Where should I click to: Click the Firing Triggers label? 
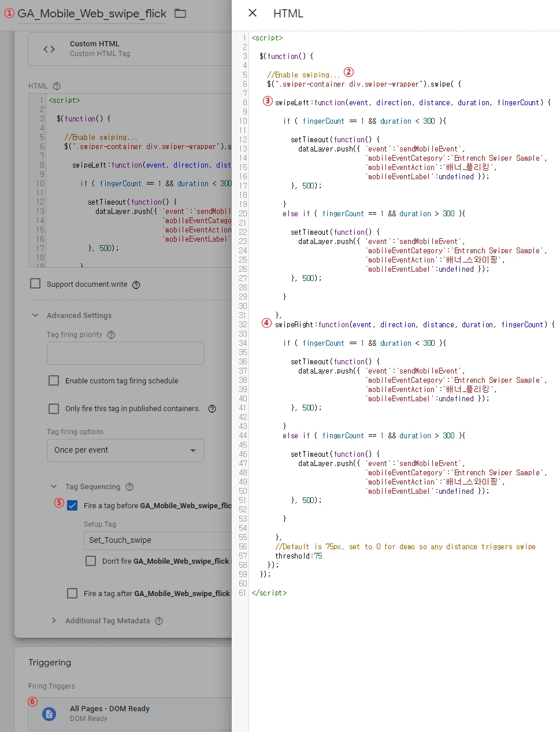pyautogui.click(x=51, y=686)
